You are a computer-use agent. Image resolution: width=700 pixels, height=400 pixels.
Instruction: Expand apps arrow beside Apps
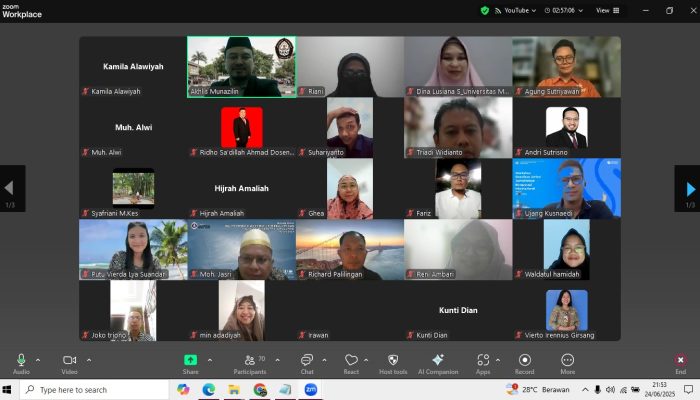[x=498, y=360]
